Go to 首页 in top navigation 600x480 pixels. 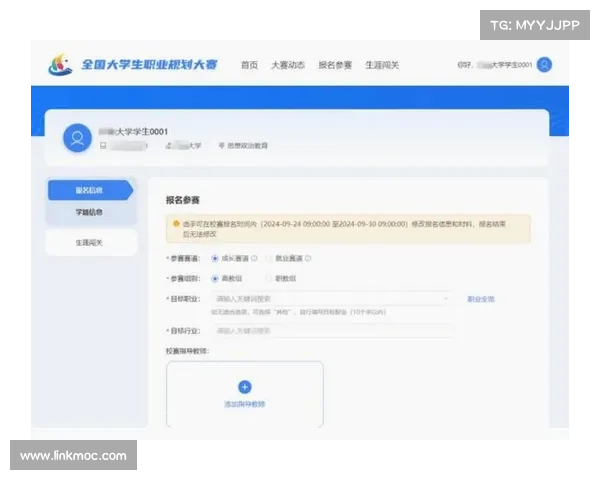click(249, 65)
